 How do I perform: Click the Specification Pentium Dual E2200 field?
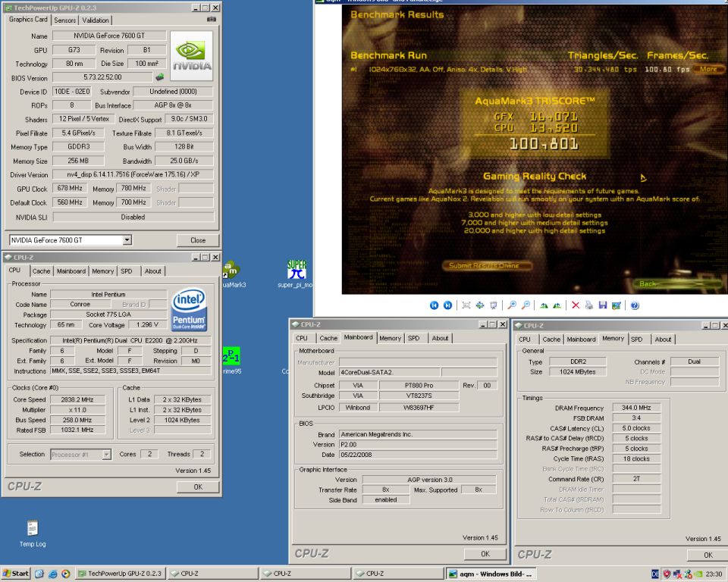(130, 340)
